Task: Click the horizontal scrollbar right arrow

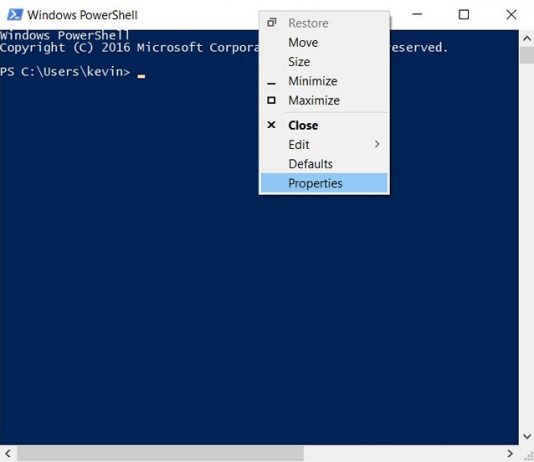Action: tap(509, 453)
